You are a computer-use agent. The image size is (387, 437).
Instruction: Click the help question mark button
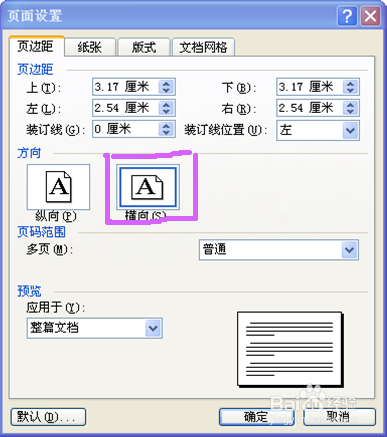pos(347,16)
